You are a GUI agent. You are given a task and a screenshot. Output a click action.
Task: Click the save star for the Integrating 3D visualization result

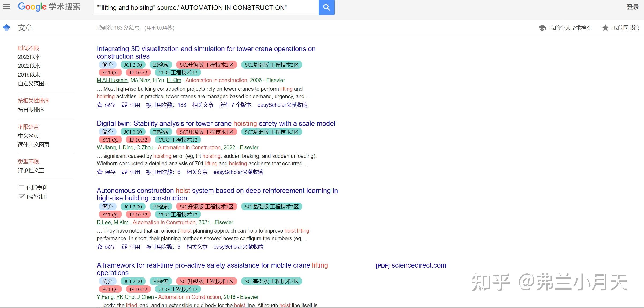pos(100,105)
